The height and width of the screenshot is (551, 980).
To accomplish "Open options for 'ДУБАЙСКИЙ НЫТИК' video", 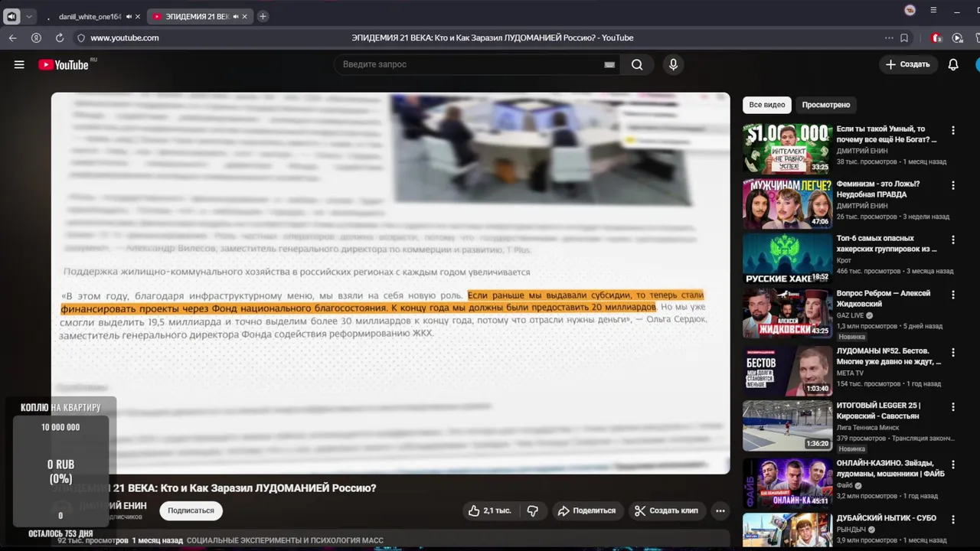I will coord(953,519).
